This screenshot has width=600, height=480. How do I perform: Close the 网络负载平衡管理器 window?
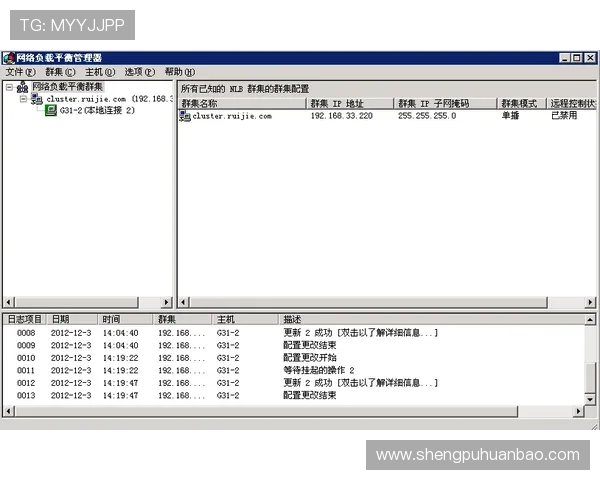[x=590, y=58]
